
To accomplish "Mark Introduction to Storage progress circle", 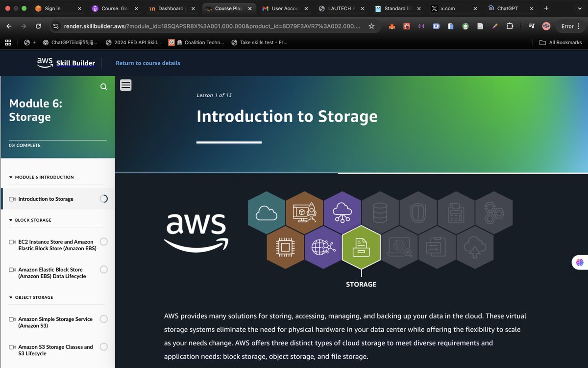I will coord(103,199).
